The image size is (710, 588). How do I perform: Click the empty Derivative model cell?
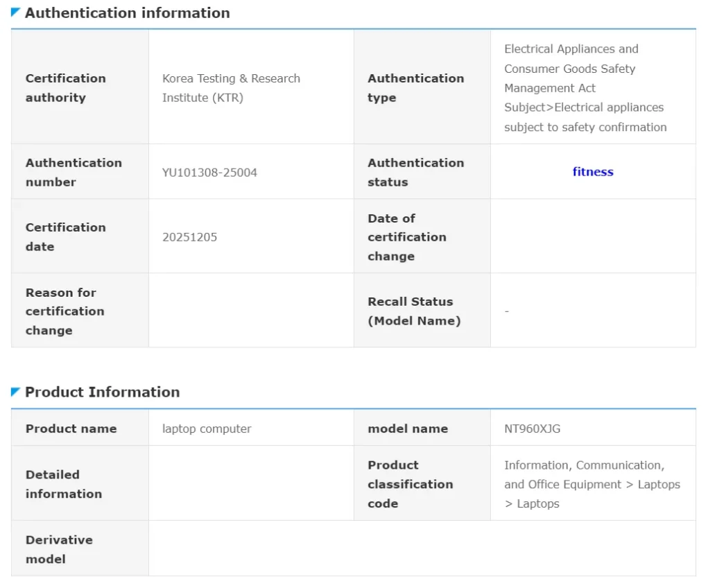click(422, 548)
